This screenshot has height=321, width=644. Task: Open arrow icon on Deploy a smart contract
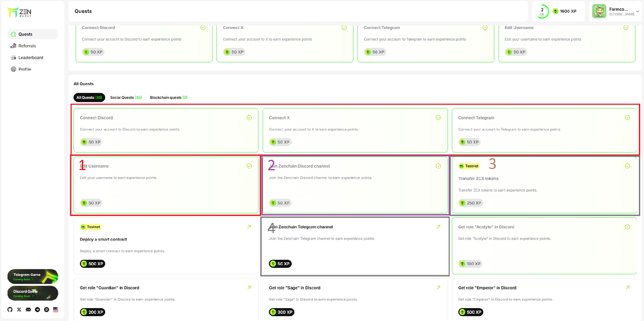[x=249, y=227]
